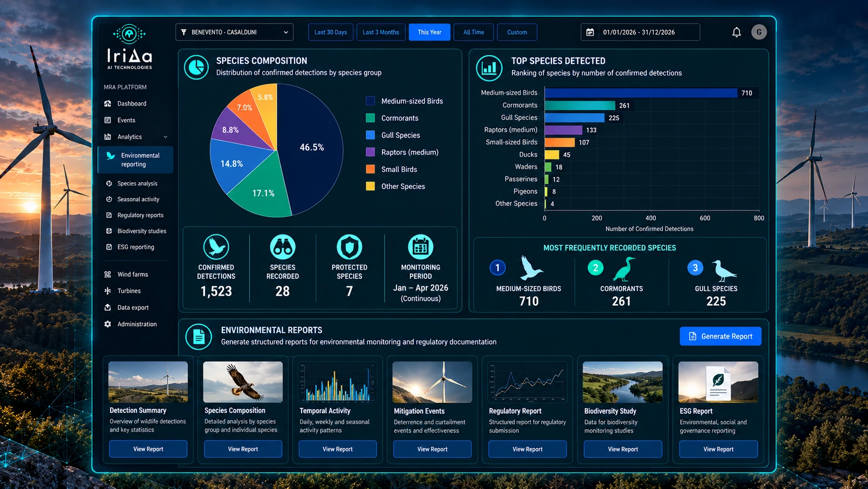Screen dimensions: 868x489
Task: Click the Temporal Activity chart thumbnail
Action: [337, 382]
